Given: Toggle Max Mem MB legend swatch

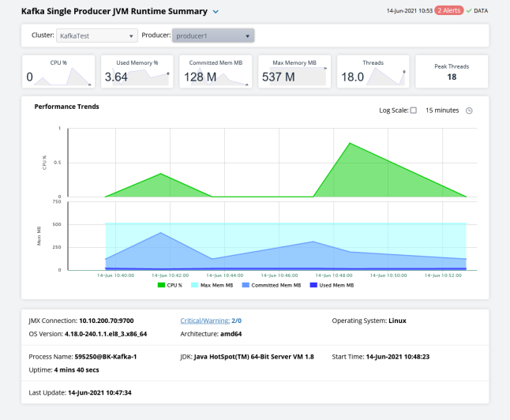Looking at the screenshot, I should click(x=195, y=285).
